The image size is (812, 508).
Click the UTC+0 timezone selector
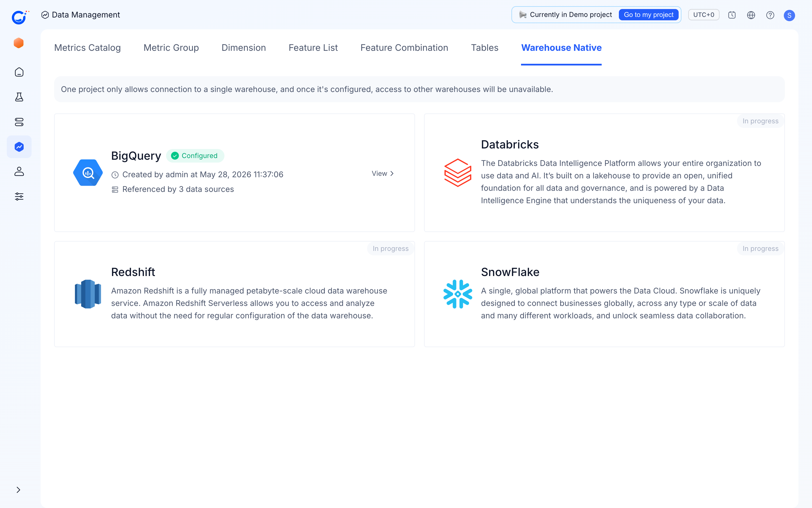(704, 15)
